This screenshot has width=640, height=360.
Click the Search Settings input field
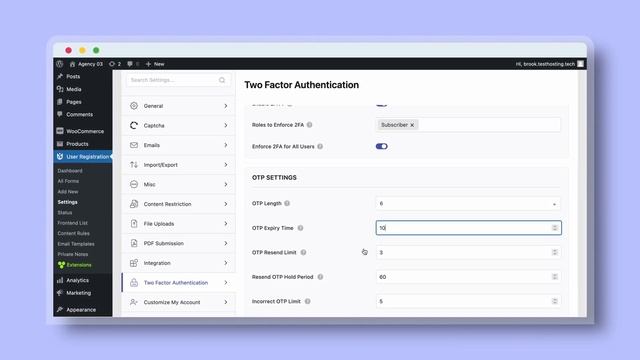(178, 80)
